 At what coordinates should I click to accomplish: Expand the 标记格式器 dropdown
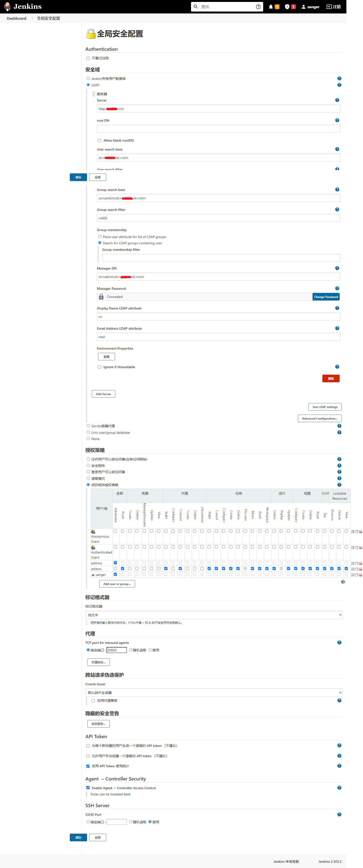click(x=214, y=615)
